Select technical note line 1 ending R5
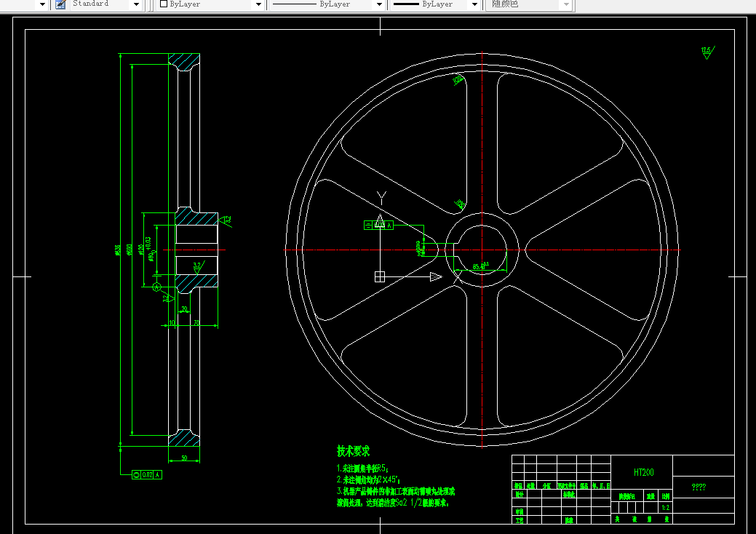 coord(362,468)
